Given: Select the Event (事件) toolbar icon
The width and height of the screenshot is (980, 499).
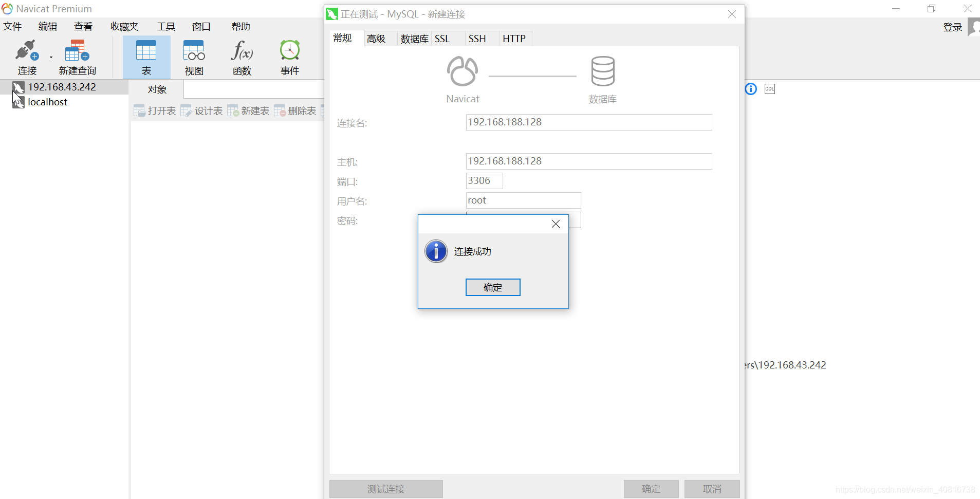Looking at the screenshot, I should (290, 57).
